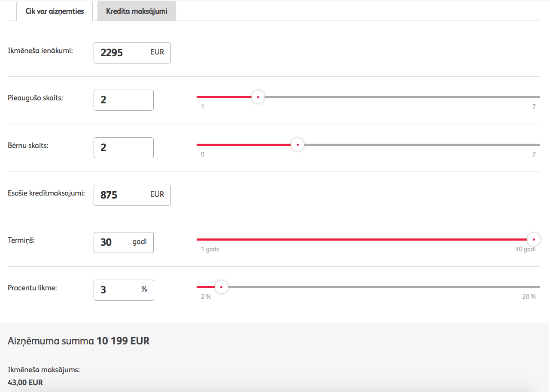
Task: Click the "1 gads" minimum term label
Action: click(x=210, y=249)
